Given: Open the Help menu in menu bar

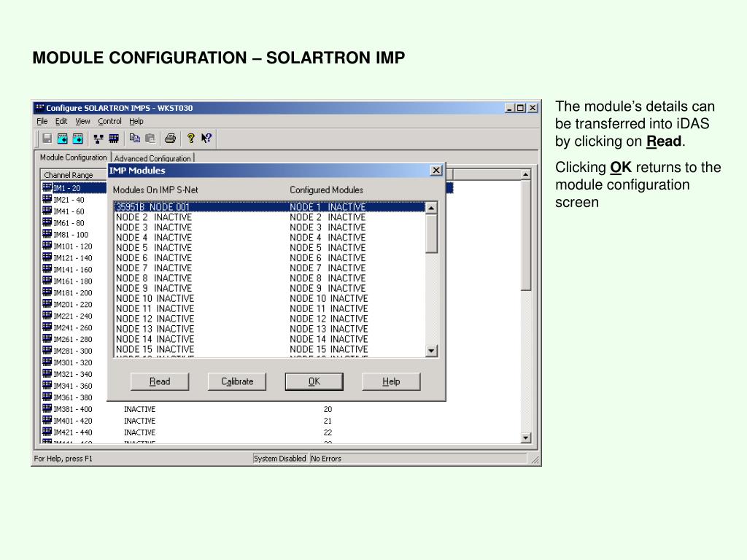Looking at the screenshot, I should [136, 122].
